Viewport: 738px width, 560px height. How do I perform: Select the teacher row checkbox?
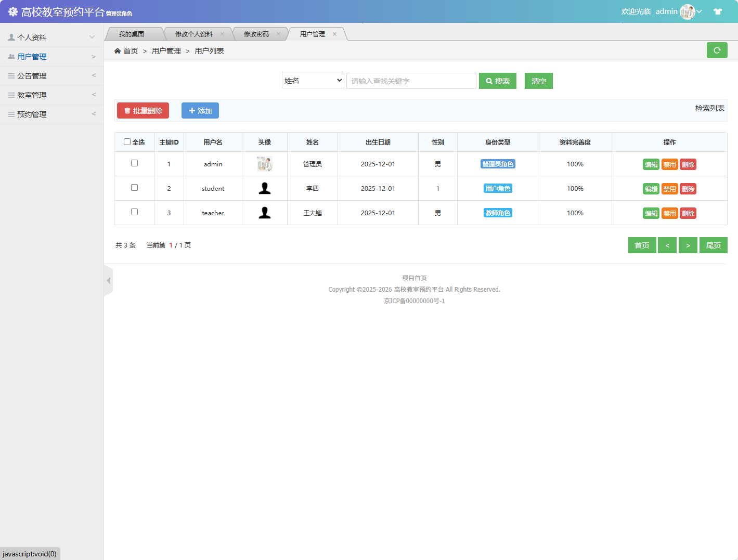click(x=134, y=212)
